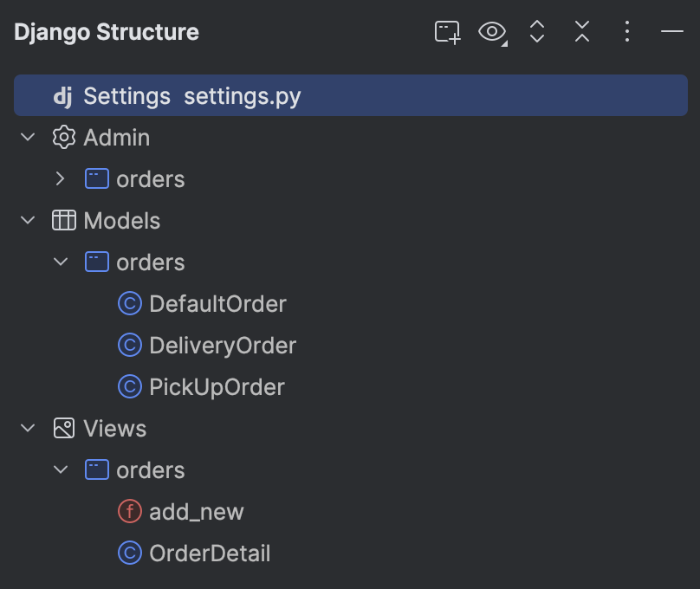
Task: Click the class icon next to DefaultOrder
Action: (x=128, y=303)
